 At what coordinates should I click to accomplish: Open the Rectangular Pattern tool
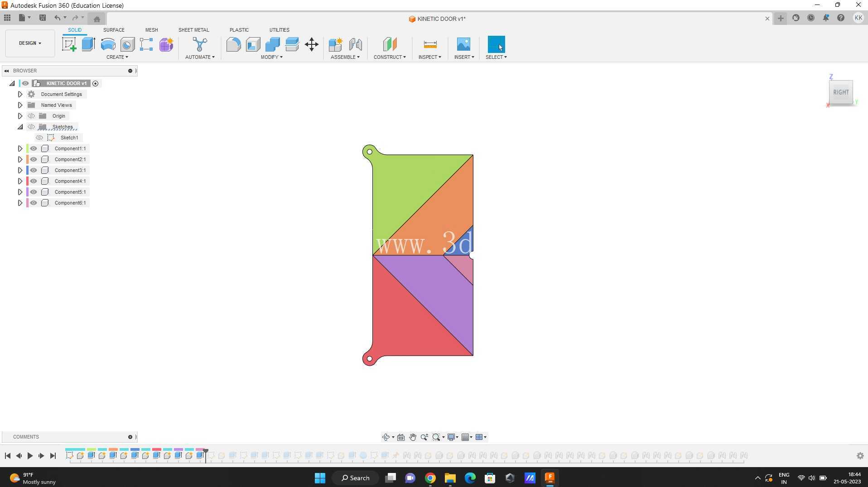point(146,44)
